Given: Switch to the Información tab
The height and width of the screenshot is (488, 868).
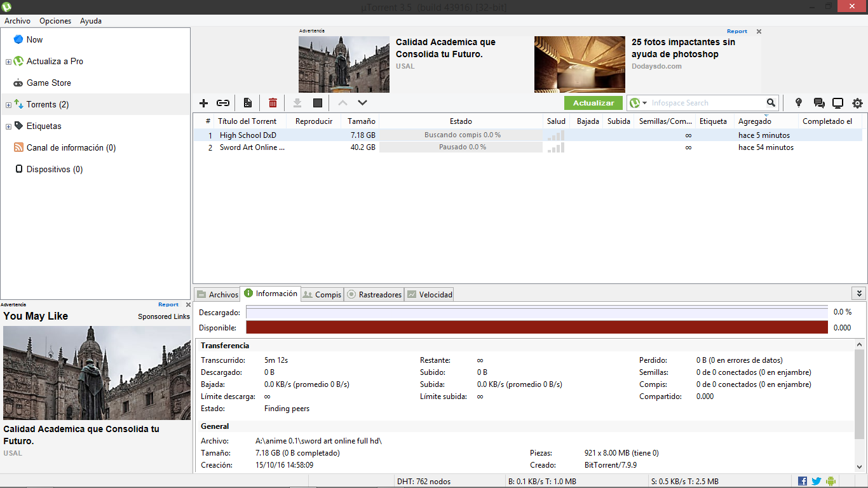Looking at the screenshot, I should coord(270,294).
